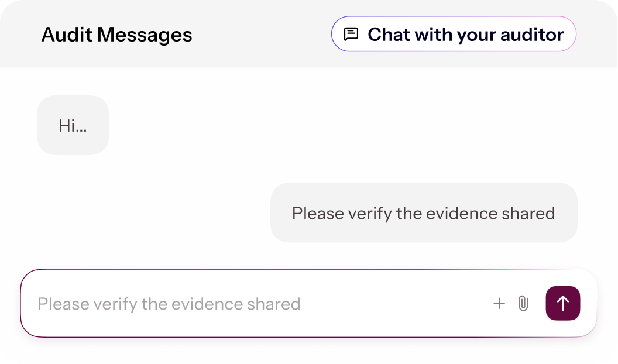Click the white arrow inside send button
This screenshot has width=618, height=364.
[x=562, y=303]
